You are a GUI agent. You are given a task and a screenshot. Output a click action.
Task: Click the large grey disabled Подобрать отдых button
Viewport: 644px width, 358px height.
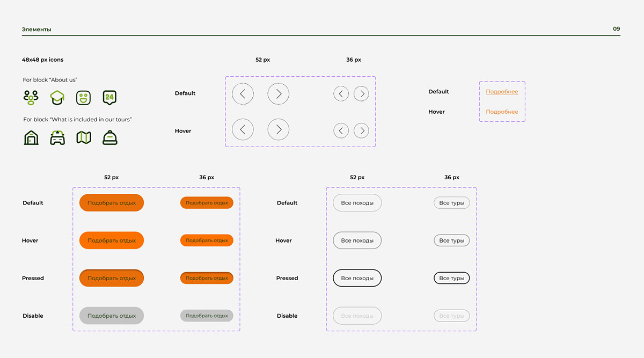(x=112, y=316)
